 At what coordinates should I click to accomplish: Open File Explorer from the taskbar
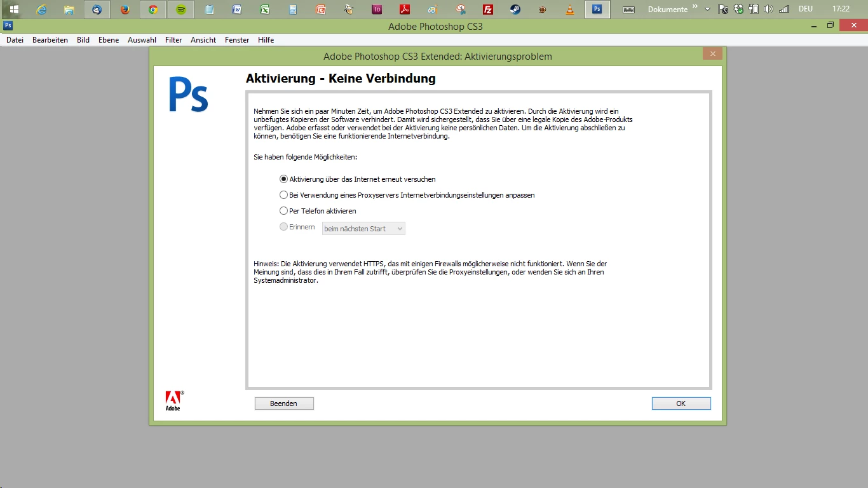[x=69, y=10]
